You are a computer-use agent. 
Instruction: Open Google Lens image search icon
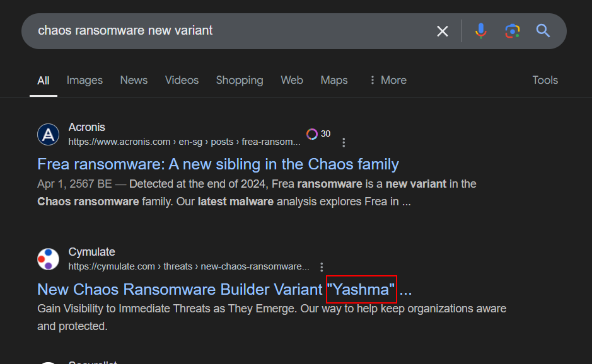[513, 31]
